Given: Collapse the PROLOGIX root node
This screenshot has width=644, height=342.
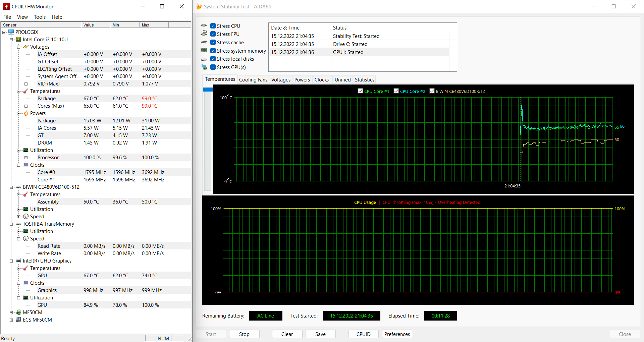Looking at the screenshot, I should click(4, 32).
